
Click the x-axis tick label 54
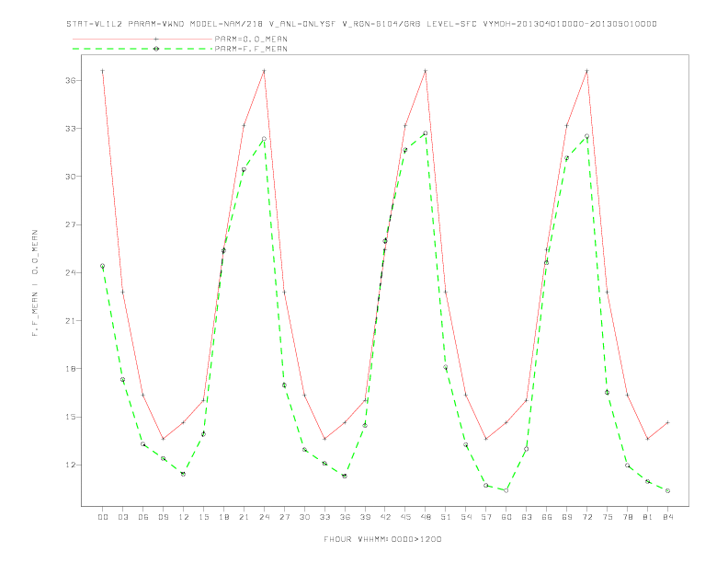tap(466, 517)
